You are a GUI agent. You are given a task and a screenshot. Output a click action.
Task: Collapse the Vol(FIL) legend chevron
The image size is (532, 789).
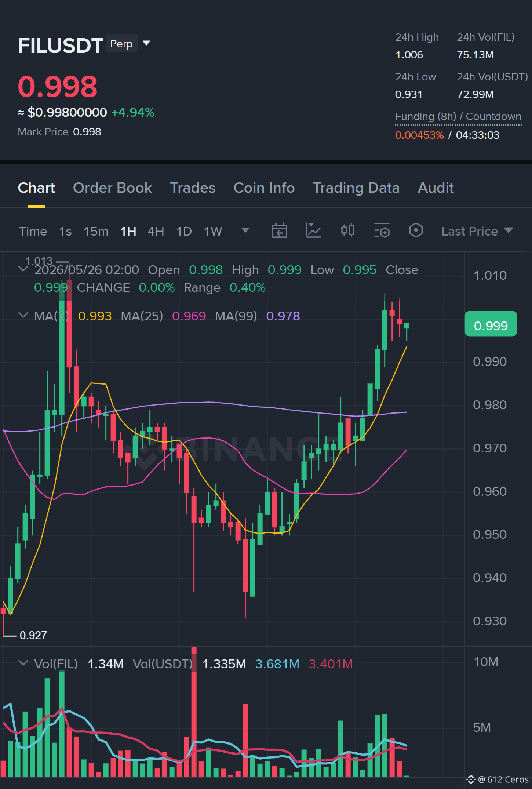[23, 663]
